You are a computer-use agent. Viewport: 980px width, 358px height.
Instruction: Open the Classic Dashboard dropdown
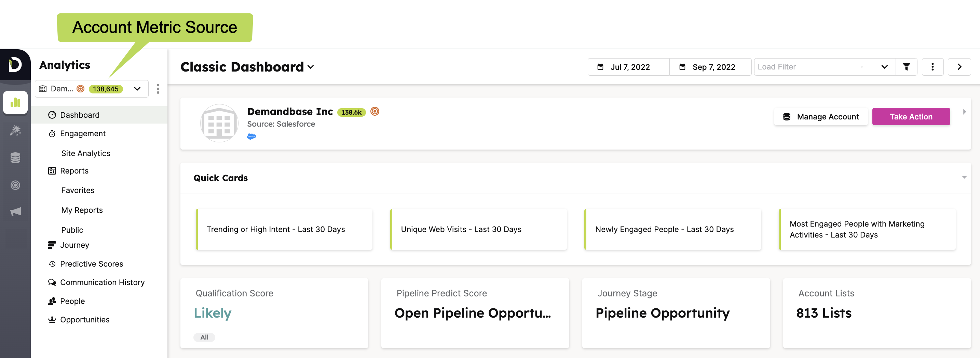(x=311, y=67)
